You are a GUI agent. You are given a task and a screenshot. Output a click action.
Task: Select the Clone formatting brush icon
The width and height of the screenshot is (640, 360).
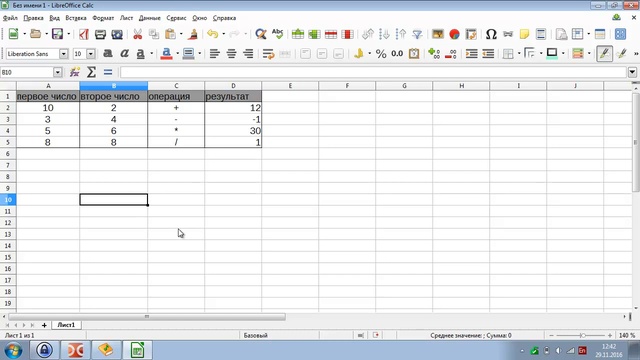coord(193,34)
